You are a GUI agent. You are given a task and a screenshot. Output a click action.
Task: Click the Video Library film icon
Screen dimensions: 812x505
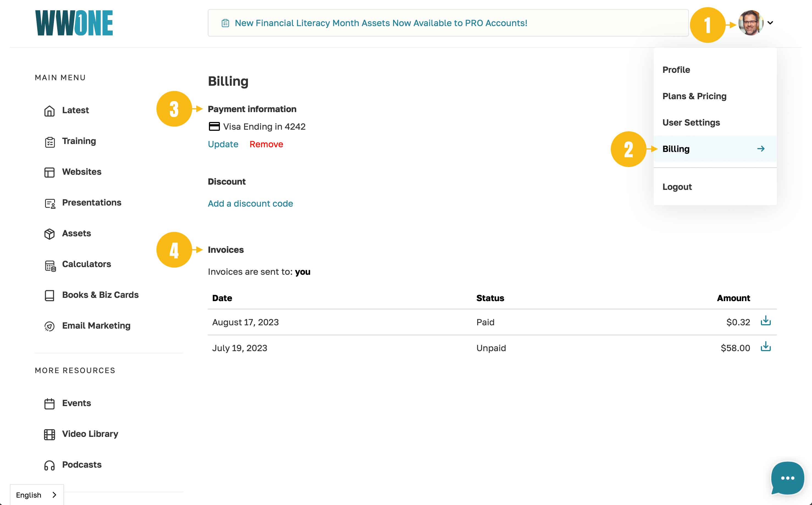(49, 434)
